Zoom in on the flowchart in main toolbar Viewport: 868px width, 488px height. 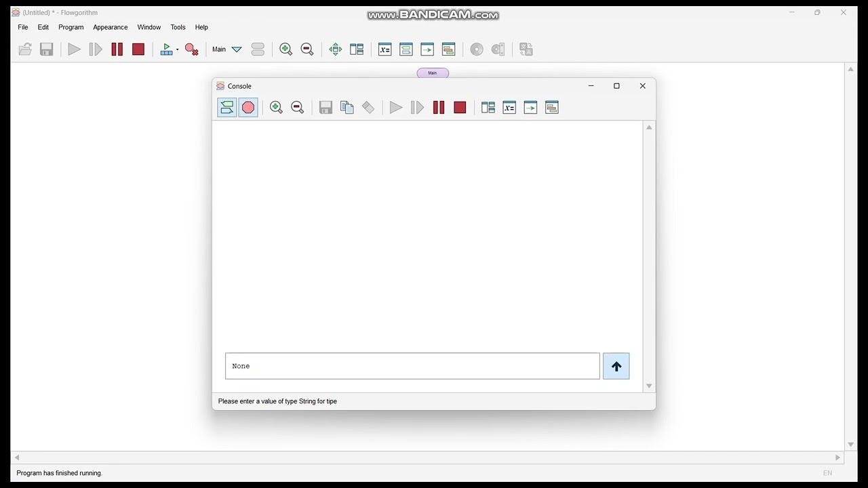pyautogui.click(x=286, y=49)
